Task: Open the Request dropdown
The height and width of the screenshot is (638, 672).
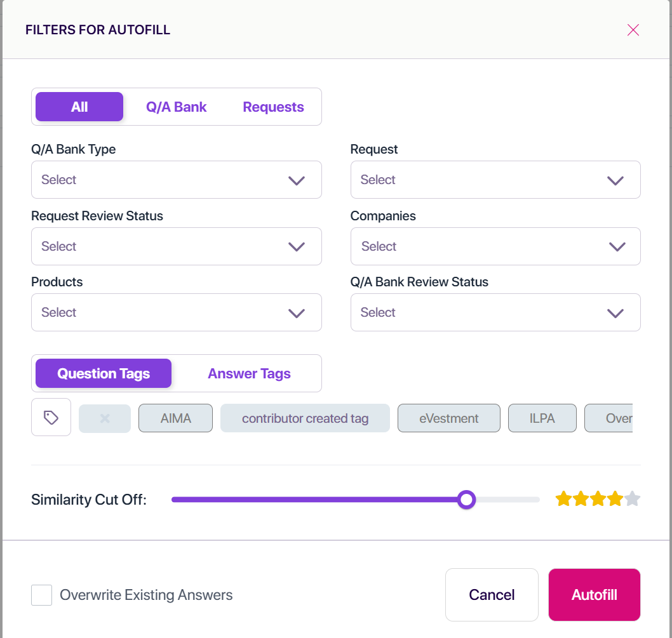Action: pos(495,180)
